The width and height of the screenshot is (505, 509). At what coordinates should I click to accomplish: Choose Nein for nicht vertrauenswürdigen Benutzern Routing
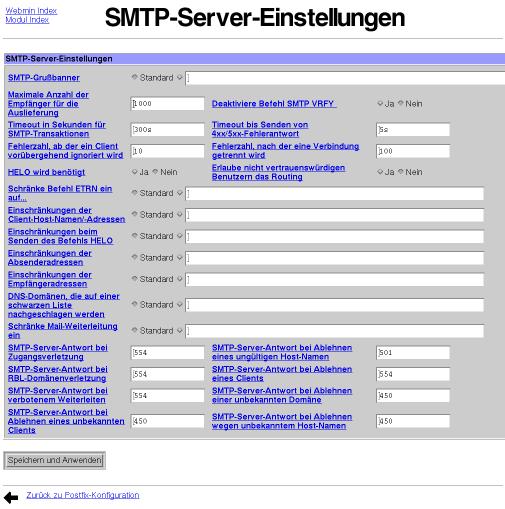(401, 172)
